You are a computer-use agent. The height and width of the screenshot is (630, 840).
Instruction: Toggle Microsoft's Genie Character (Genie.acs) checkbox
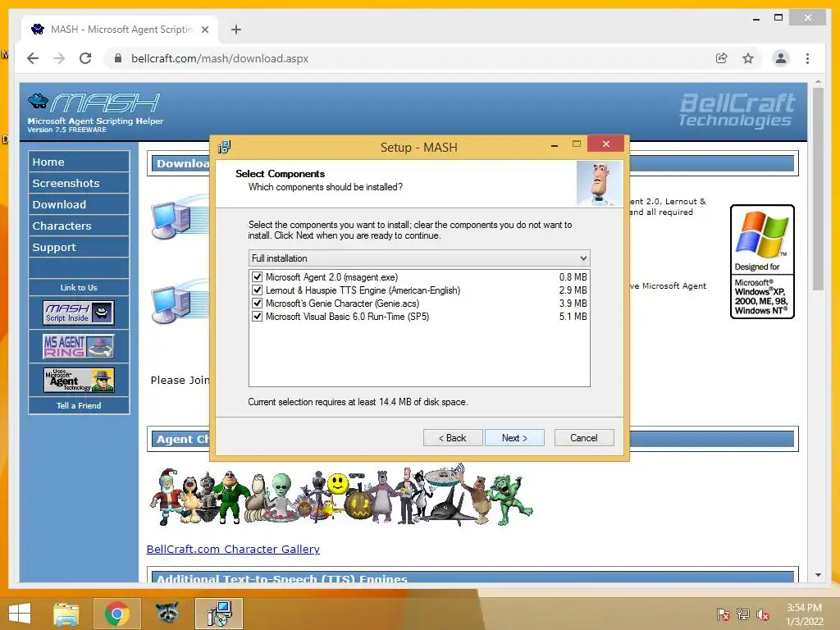(257, 304)
